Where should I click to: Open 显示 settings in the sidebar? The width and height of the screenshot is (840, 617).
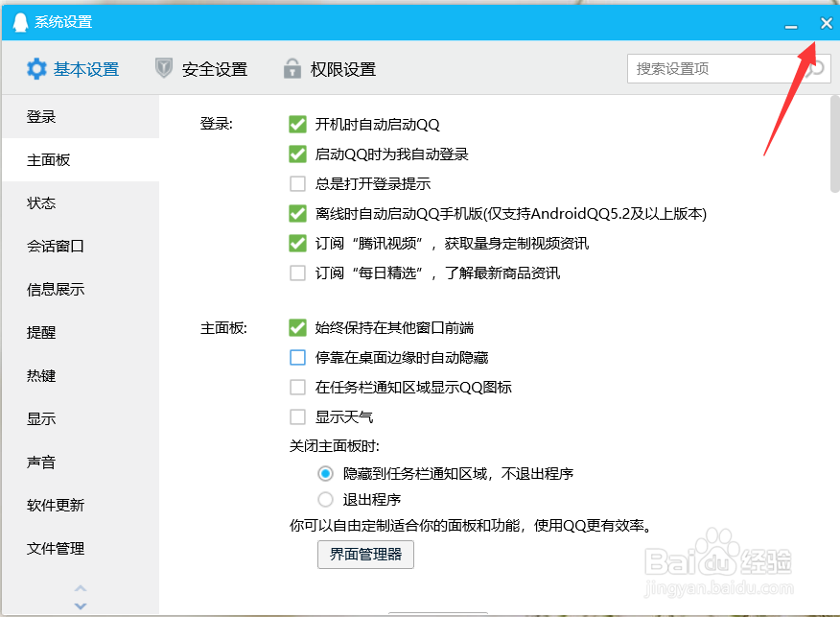tap(81, 418)
